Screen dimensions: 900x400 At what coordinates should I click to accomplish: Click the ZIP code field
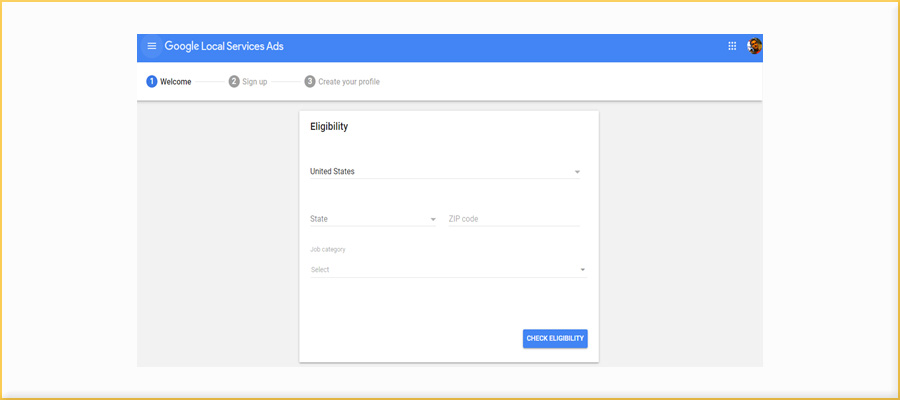tap(514, 219)
